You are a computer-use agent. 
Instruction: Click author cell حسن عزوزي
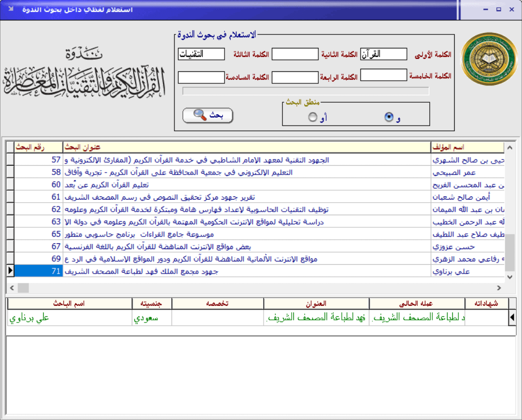coord(467,246)
